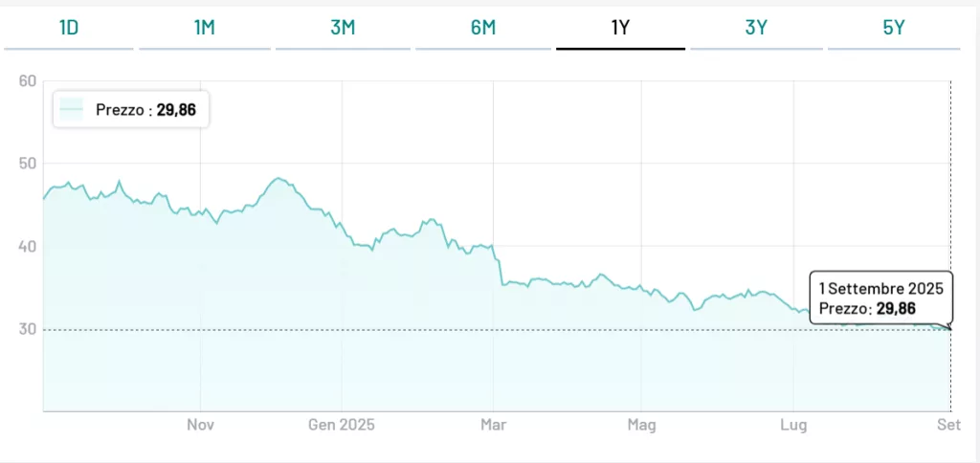Select the 5Y time range tab
The width and height of the screenshot is (980, 463).
894,28
